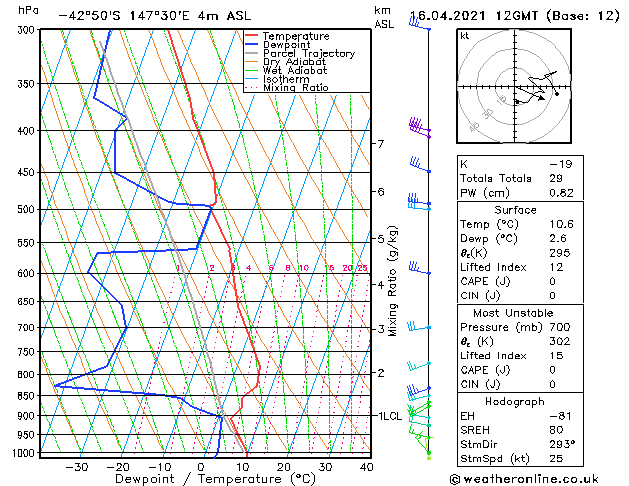The image size is (629, 486).
Task: Click the "Dewpoint / Temperature (°C)" axis title
Action: tap(215, 479)
